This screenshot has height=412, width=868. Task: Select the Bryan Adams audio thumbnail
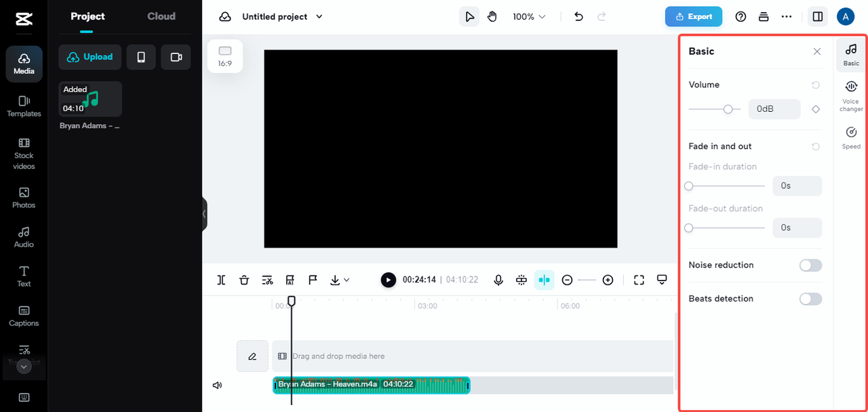click(90, 99)
